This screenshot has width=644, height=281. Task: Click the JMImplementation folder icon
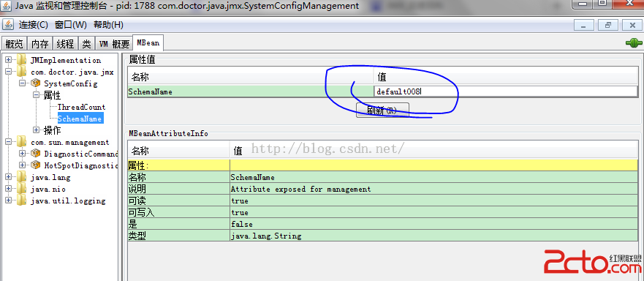[x=22, y=60]
